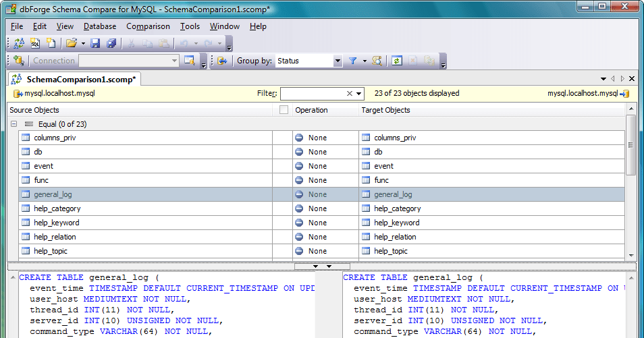This screenshot has height=338, width=644.
Task: Click the Filter funnel icon
Action: coord(352,61)
